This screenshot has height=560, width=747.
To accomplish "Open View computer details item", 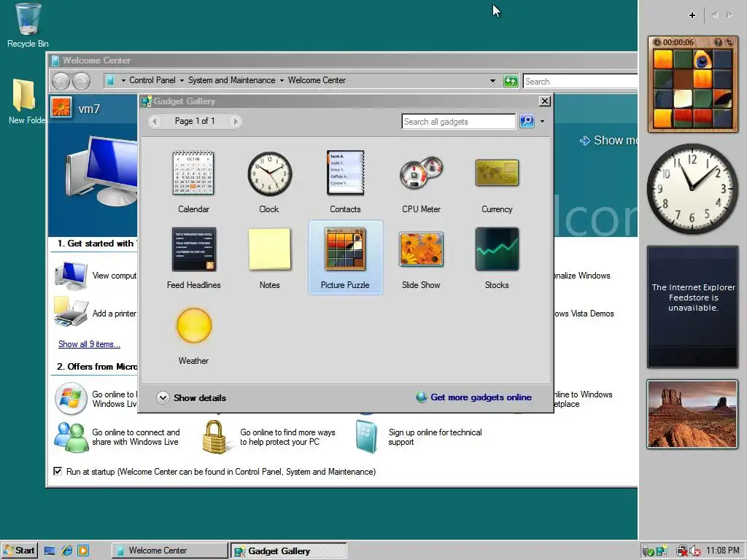I will pos(96,275).
